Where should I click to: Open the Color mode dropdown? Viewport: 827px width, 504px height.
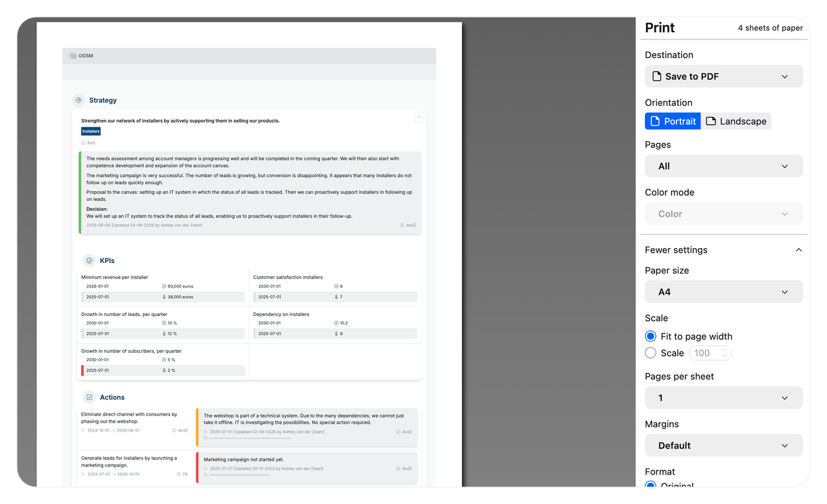click(724, 214)
